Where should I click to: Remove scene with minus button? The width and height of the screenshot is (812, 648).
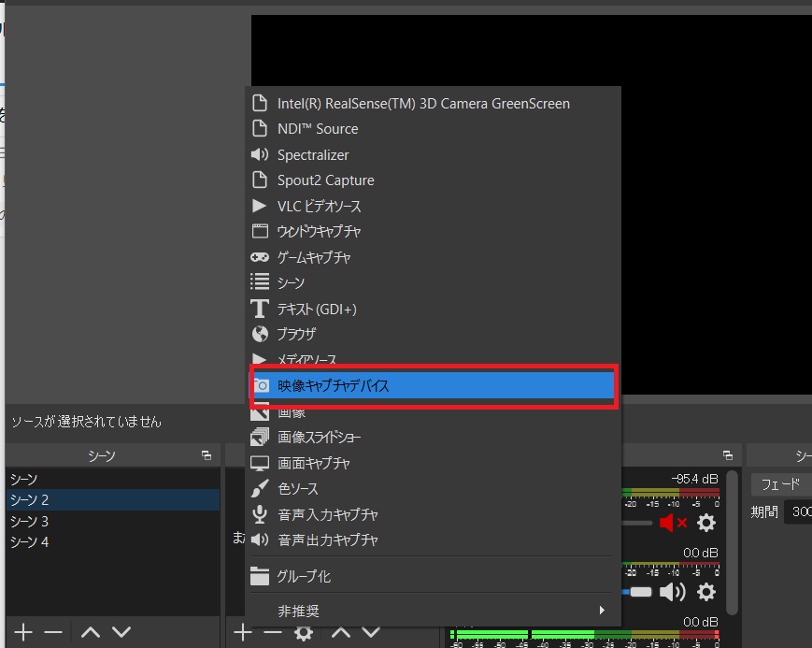(53, 632)
